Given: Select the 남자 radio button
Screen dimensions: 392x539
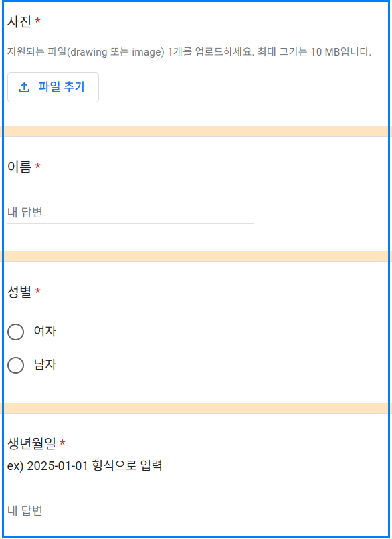Looking at the screenshot, I should pos(15,366).
